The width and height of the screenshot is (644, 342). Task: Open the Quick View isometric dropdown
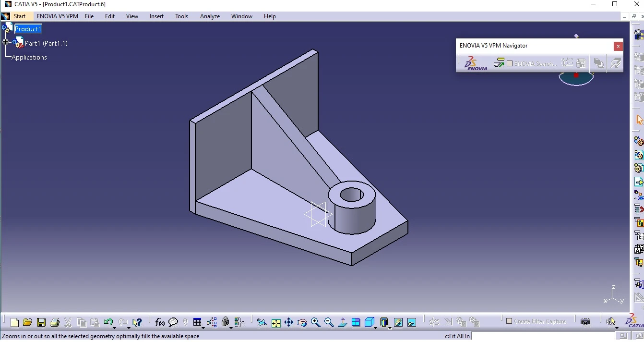[375, 327]
